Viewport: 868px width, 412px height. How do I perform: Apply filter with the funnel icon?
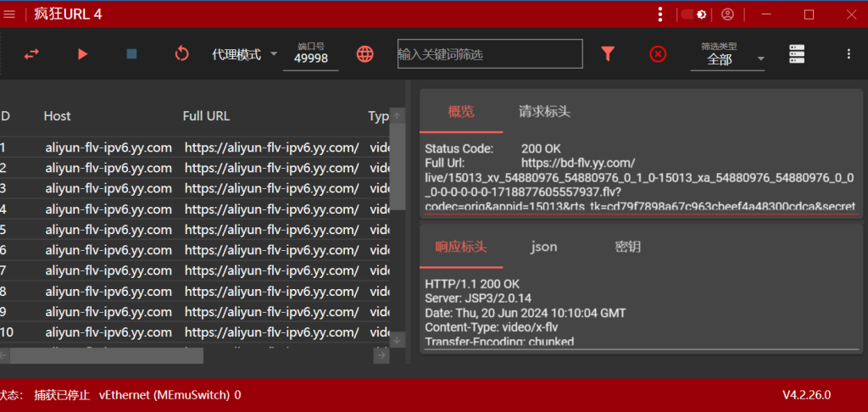coord(608,53)
